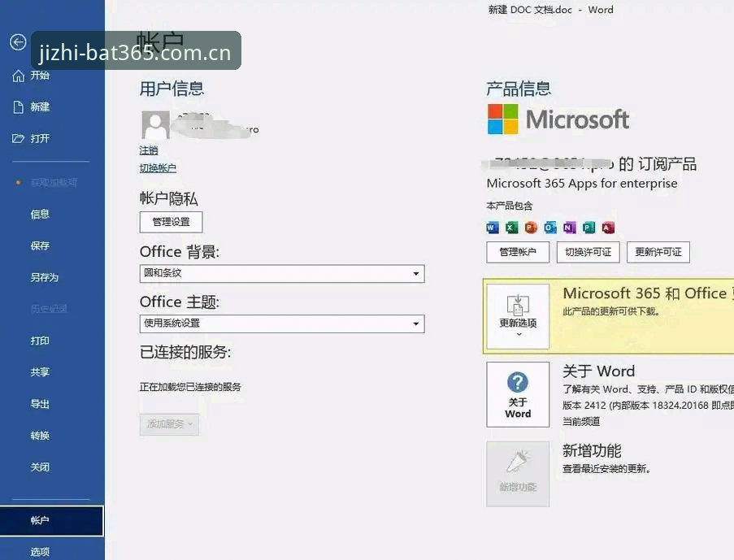Viewport: 734px width, 560px height.
Task: Select the 新建 new document icon
Action: (18, 107)
